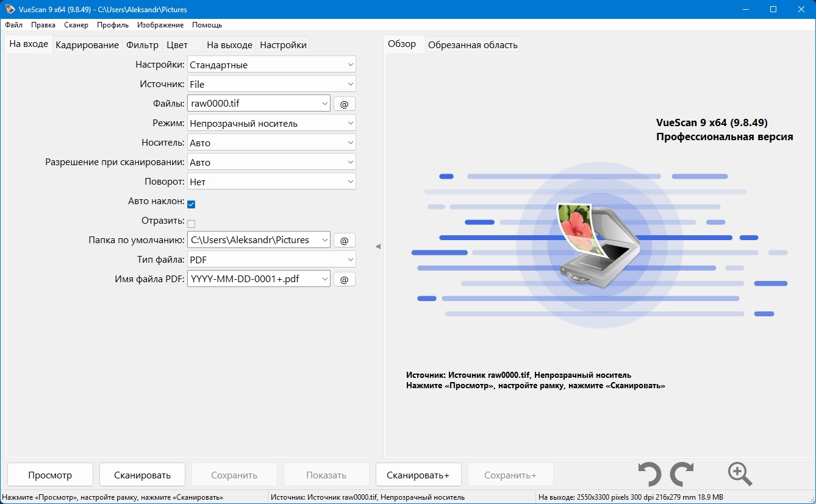Click the Авто наклон label
This screenshot has width=816, height=504.
point(156,201)
